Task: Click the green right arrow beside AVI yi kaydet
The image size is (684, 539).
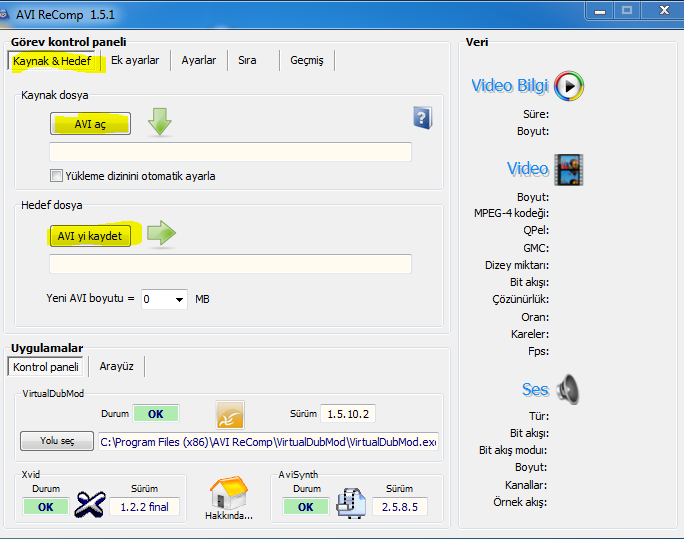Action: pyautogui.click(x=161, y=234)
